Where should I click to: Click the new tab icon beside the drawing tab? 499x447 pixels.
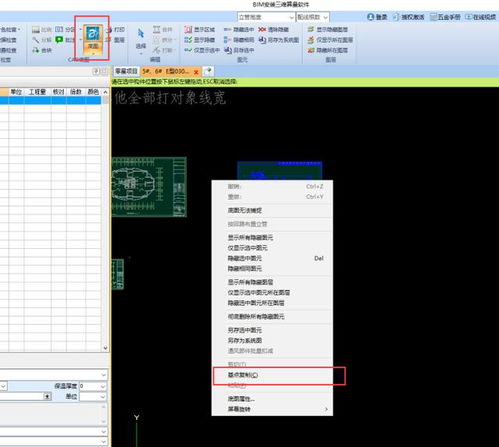click(208, 71)
